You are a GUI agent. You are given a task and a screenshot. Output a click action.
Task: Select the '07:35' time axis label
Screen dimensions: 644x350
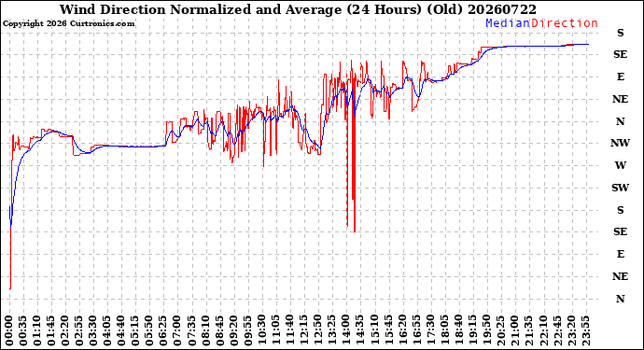(x=192, y=331)
